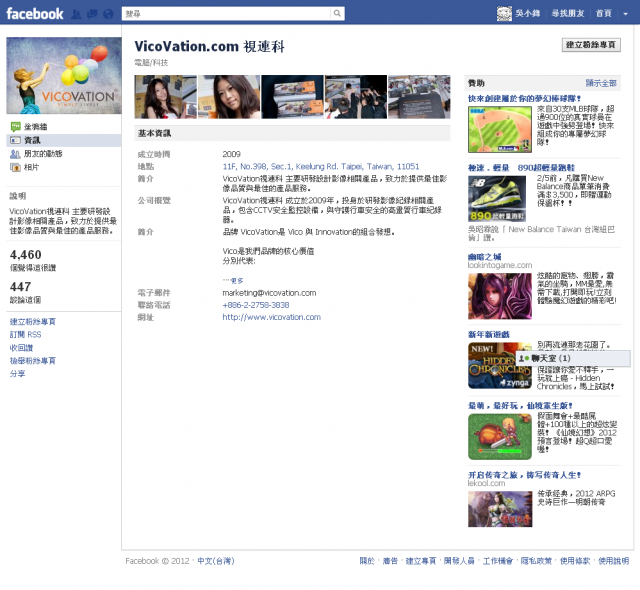The width and height of the screenshot is (640, 590).
Task: Click the wall speech bubble icon
Action: (x=16, y=126)
